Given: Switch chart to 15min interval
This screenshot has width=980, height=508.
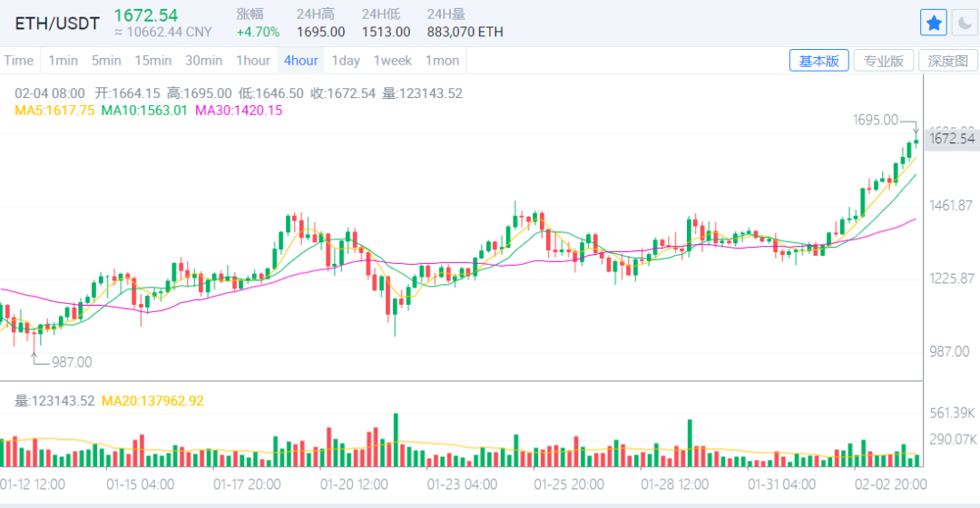Looking at the screenshot, I should [153, 61].
